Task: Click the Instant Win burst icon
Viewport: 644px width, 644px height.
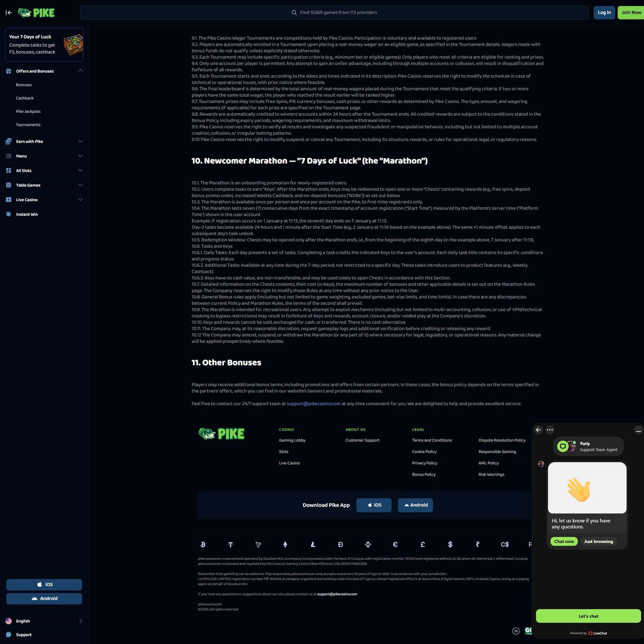Action: 8,214
